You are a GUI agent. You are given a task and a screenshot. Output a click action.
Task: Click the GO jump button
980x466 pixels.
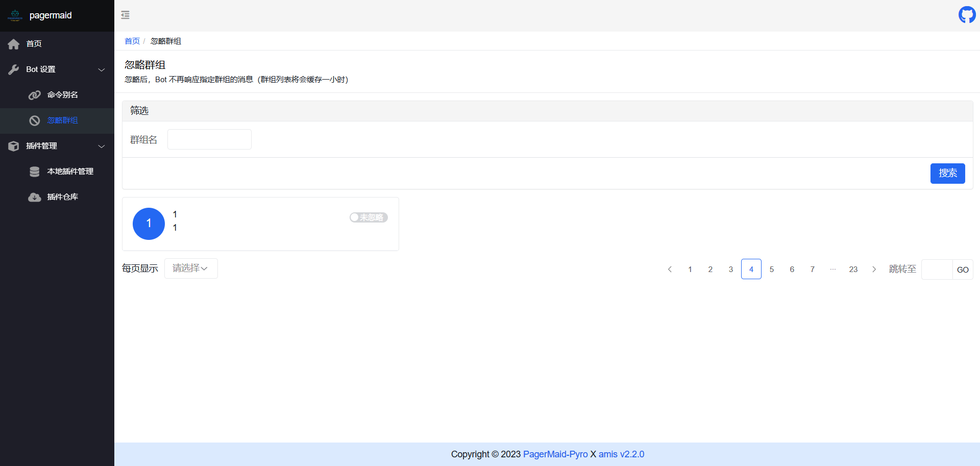963,269
